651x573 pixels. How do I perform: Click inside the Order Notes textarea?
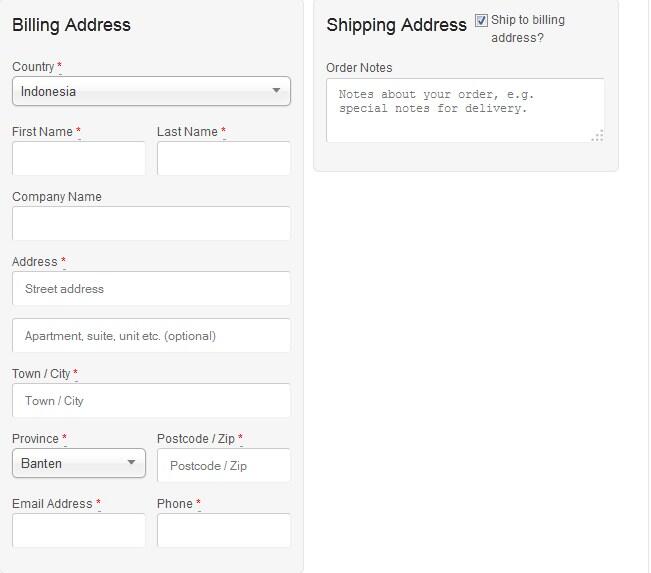(465, 110)
